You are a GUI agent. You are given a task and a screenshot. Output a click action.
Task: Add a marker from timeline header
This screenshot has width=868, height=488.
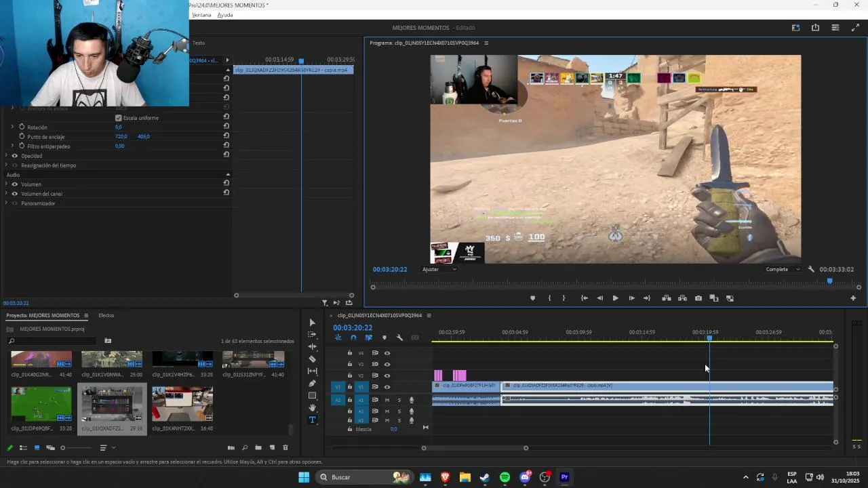(x=384, y=338)
